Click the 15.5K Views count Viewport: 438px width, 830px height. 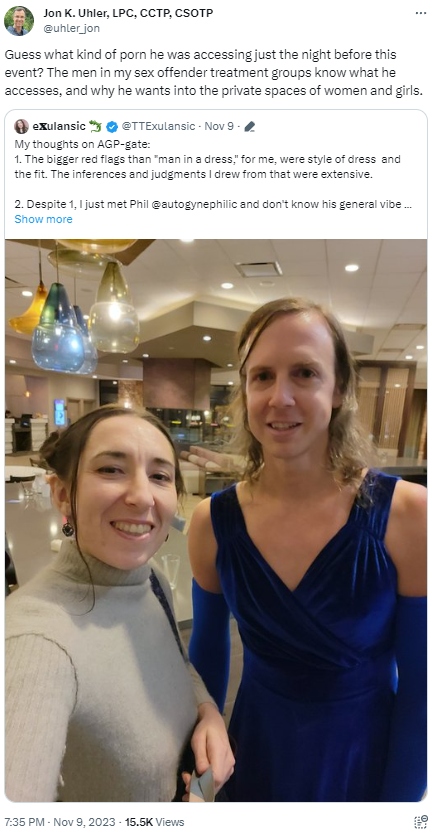point(155,822)
